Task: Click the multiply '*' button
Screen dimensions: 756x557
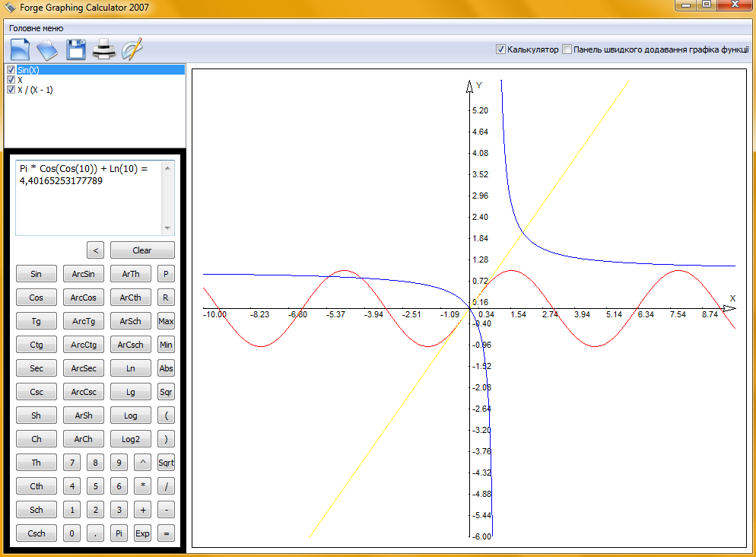Action: [143, 486]
